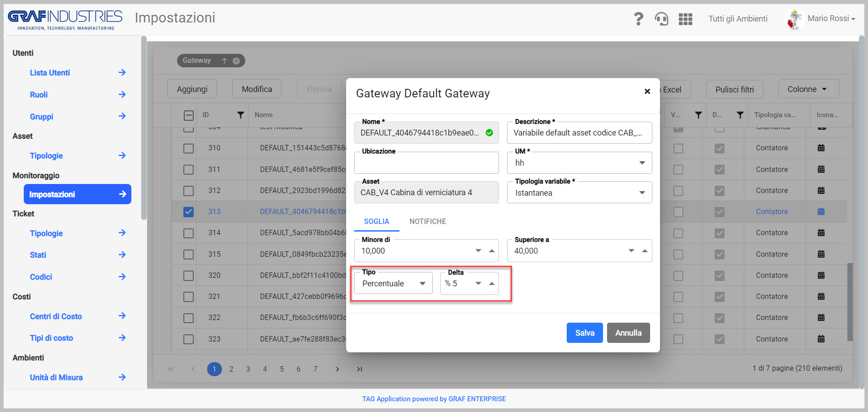Open the help question mark icon

click(638, 19)
